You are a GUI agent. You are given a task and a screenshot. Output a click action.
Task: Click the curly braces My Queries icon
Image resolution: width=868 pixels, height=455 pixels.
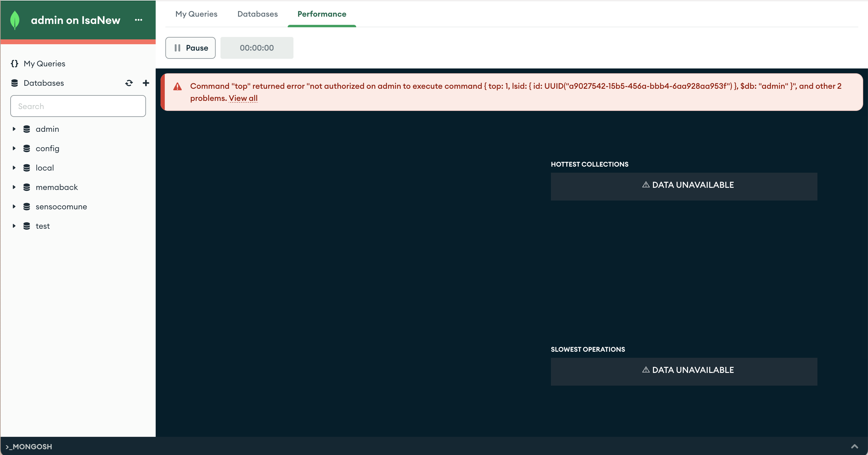point(15,64)
